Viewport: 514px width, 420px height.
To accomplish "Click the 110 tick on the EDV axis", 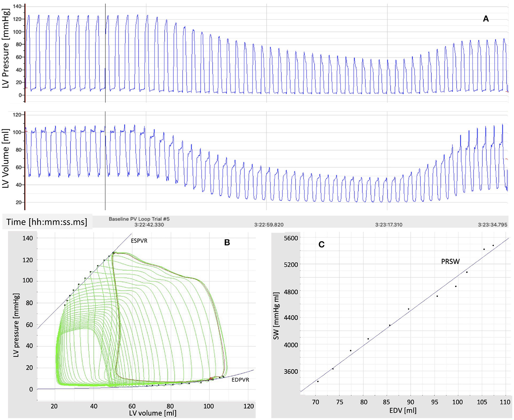I will click(x=505, y=402).
